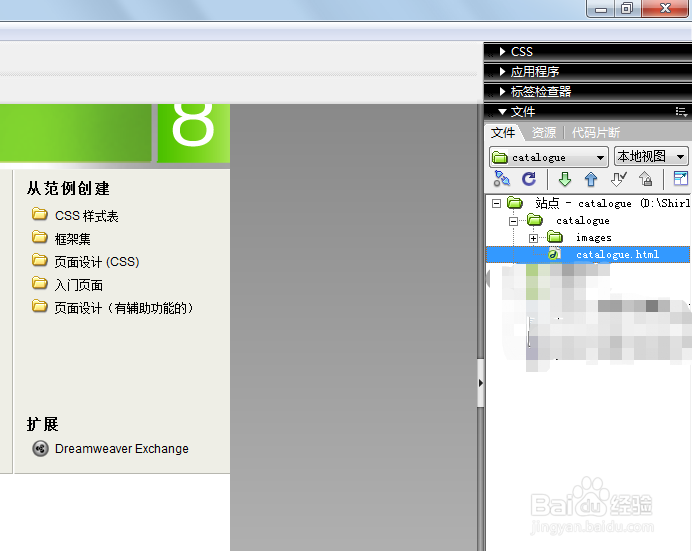This screenshot has height=551, width=692.
Task: Open 页面设计(有辅助功能的) sample link
Action: pyautogui.click(x=124, y=308)
